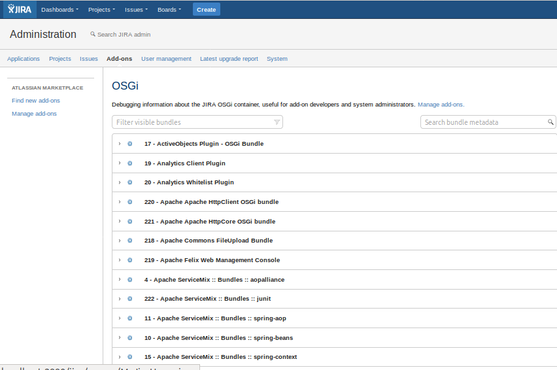Click the JIRA logo icon
This screenshot has width=557, height=370.
click(20, 9)
